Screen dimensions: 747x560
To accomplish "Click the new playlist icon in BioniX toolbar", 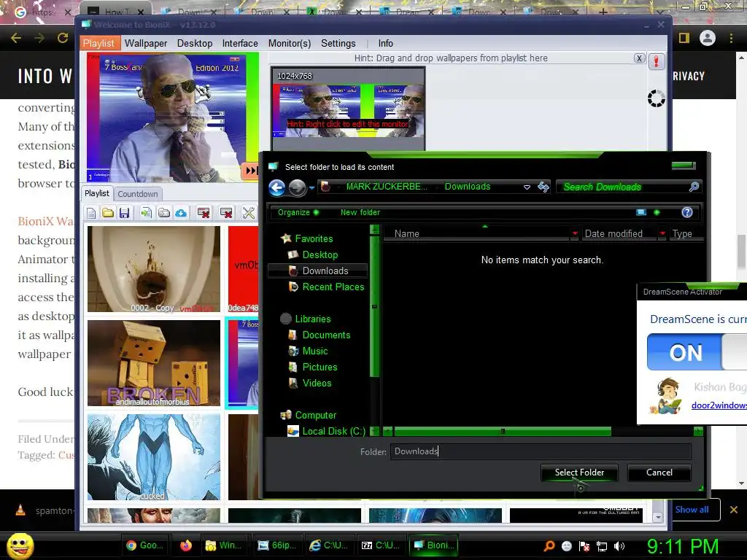I will (91, 213).
